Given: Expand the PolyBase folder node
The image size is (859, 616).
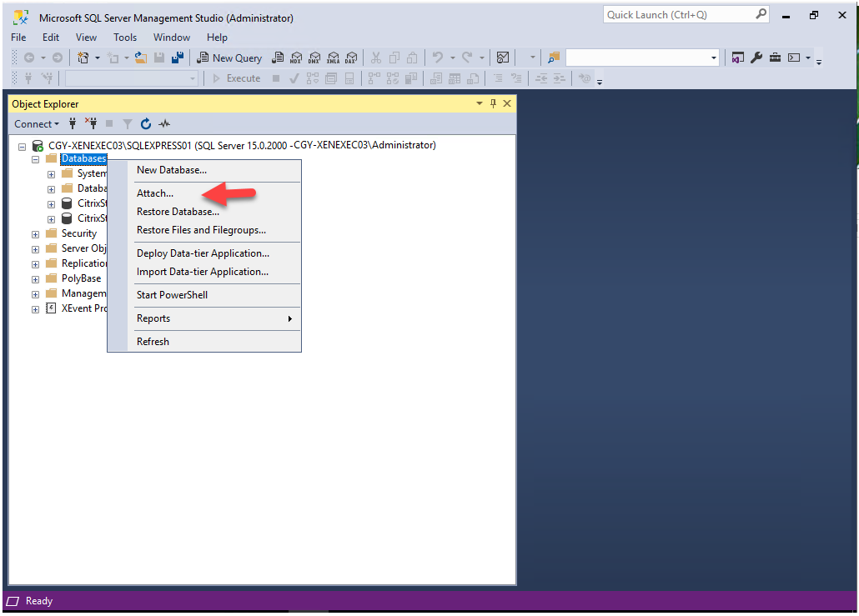Looking at the screenshot, I should pos(36,279).
